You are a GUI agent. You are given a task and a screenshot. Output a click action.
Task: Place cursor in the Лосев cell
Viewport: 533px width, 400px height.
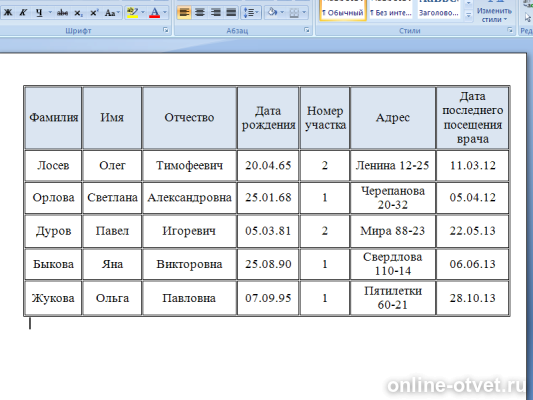53,166
